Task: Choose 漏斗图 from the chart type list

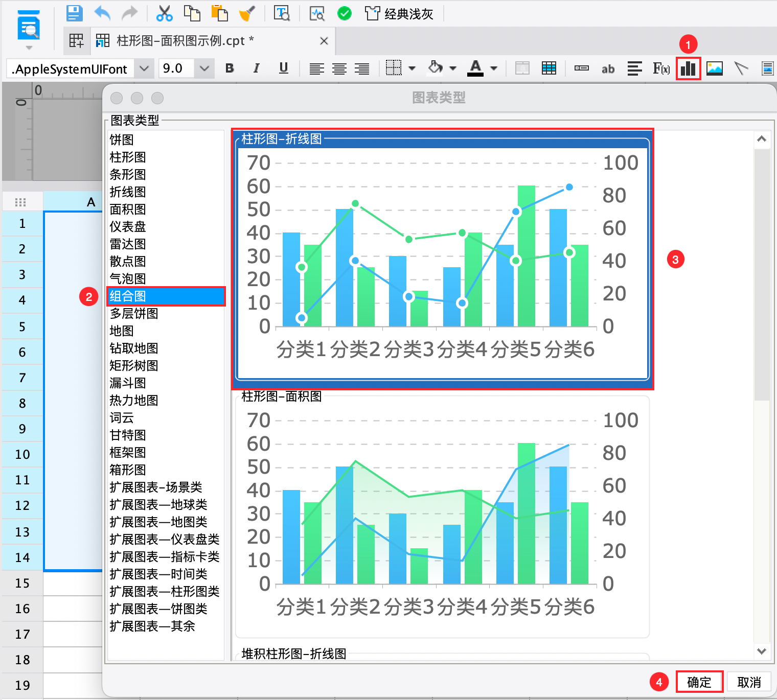Action: point(166,383)
